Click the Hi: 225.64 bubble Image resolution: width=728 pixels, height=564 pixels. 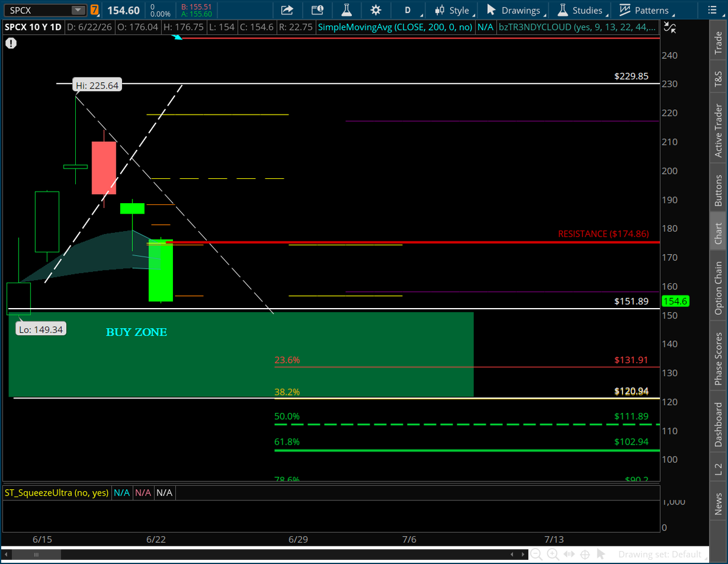pos(97,86)
